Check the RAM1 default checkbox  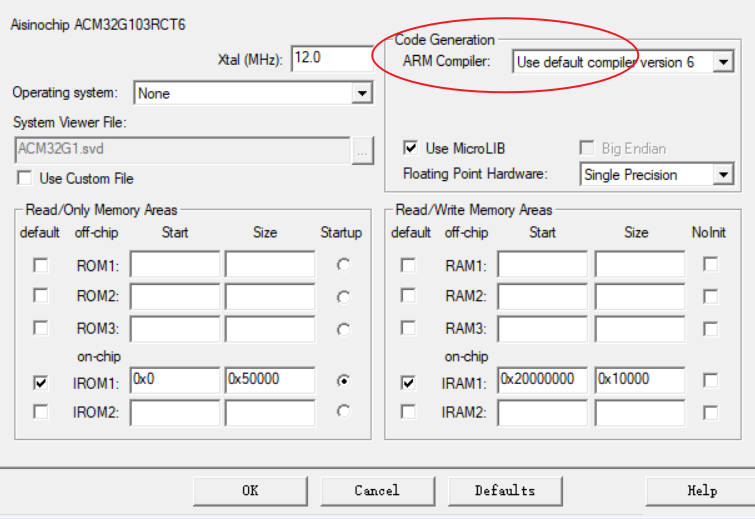coord(408,265)
